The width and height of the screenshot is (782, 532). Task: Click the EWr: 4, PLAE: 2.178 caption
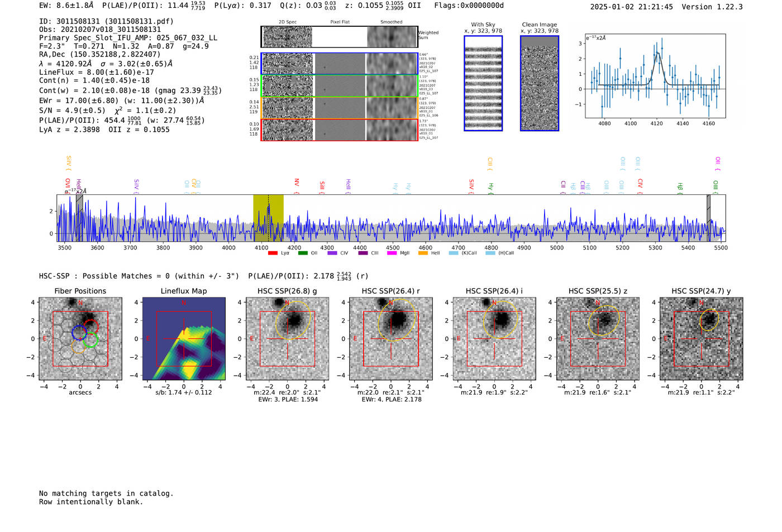point(392,400)
